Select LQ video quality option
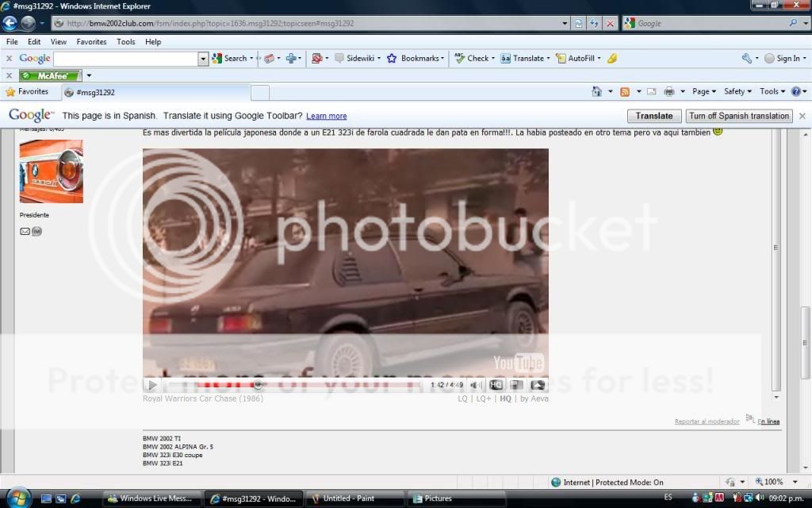The image size is (812, 508). click(x=462, y=398)
